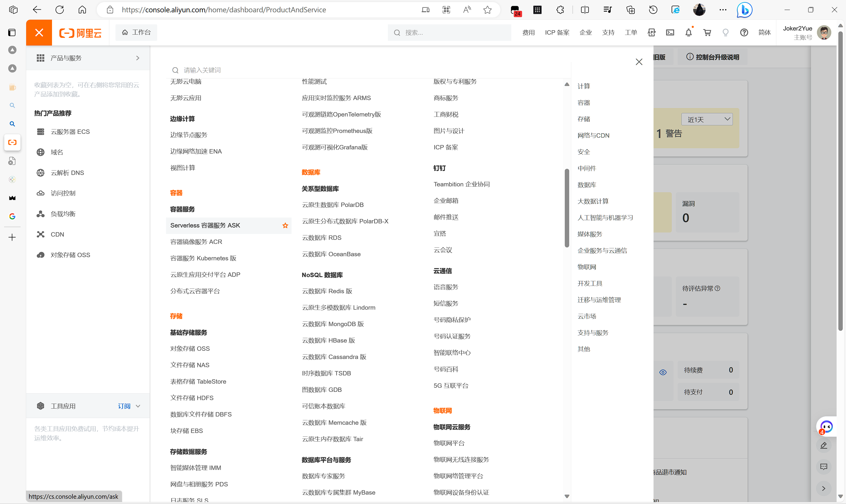Select 数据库 in the category list
846x504 pixels.
[587, 185]
